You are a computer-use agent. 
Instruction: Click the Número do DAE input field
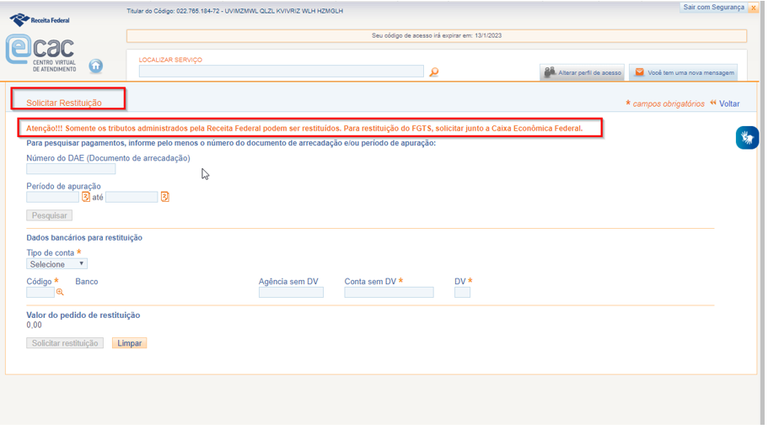[x=71, y=169]
